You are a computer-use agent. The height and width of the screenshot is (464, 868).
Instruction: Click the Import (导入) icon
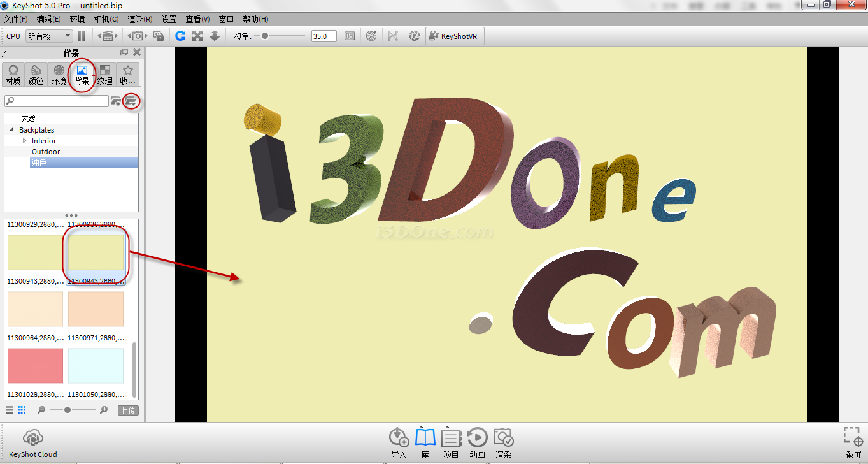(399, 443)
